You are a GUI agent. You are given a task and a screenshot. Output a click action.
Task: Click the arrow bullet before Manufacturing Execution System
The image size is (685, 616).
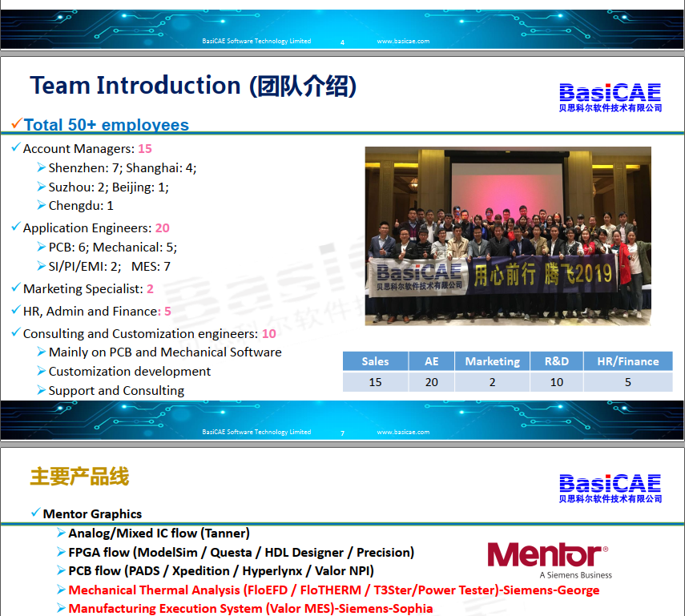(x=62, y=609)
